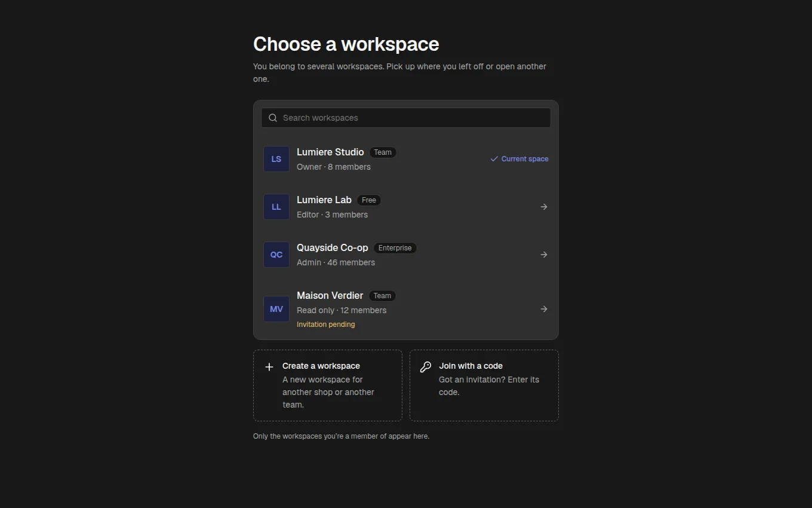812x508 pixels.
Task: Click the Join with a code card title
Action: [x=470, y=366]
